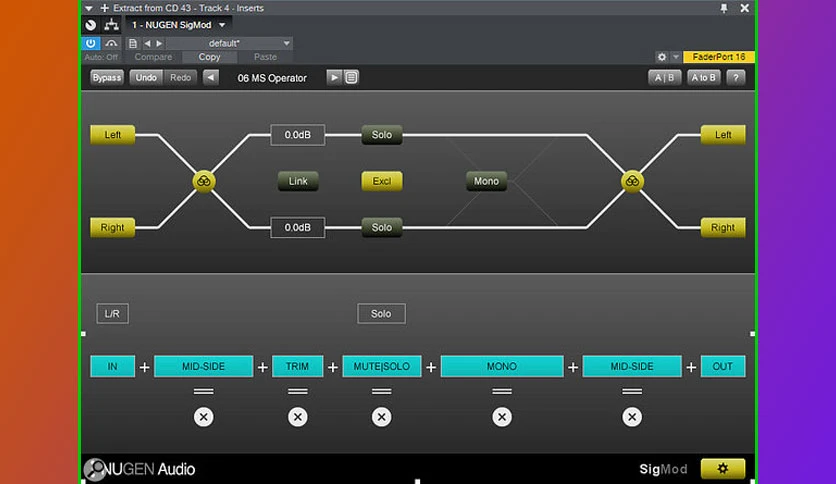Select the MUTE|SOLO module block
Viewport: 836px width, 484px height.
point(382,366)
